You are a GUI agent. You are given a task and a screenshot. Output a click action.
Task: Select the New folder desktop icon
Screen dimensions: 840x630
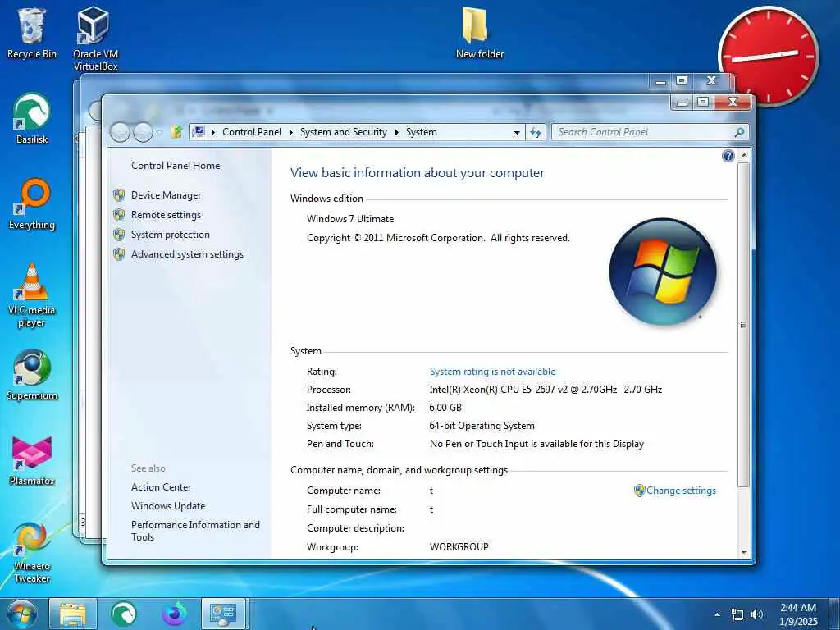click(x=479, y=33)
